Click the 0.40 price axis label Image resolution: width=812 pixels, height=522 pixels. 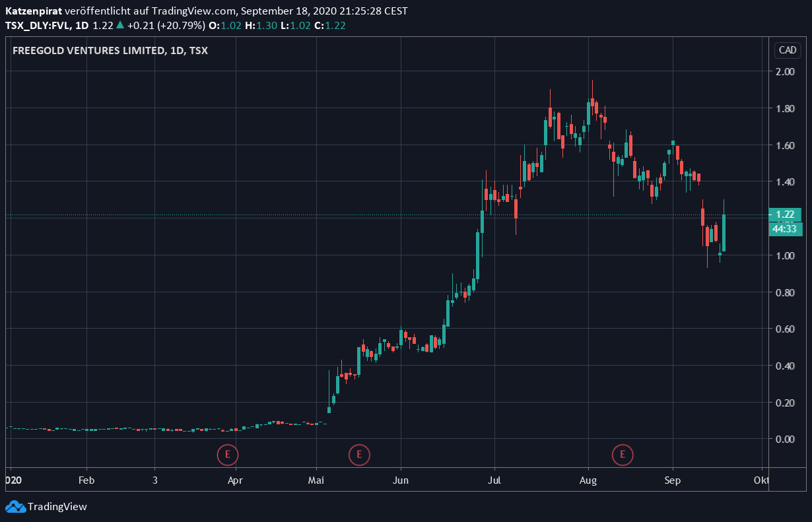pos(785,366)
